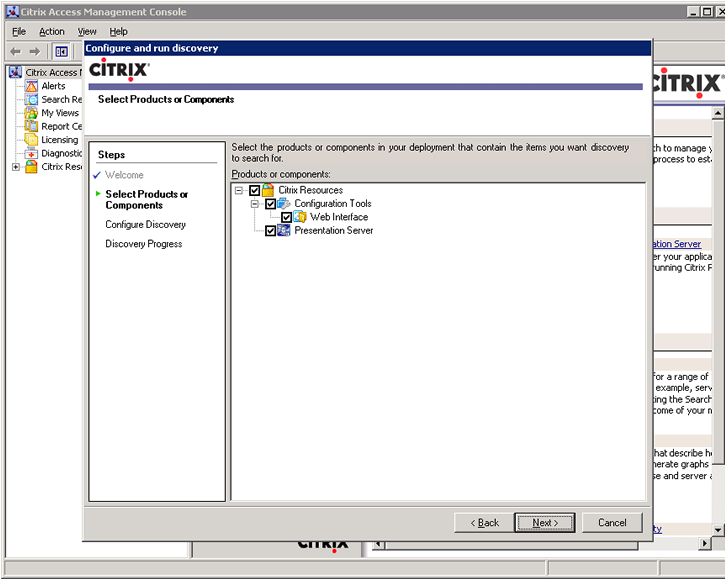Click the Presentation Server icon in dialog
Screen dimensions: 725x579
(284, 230)
